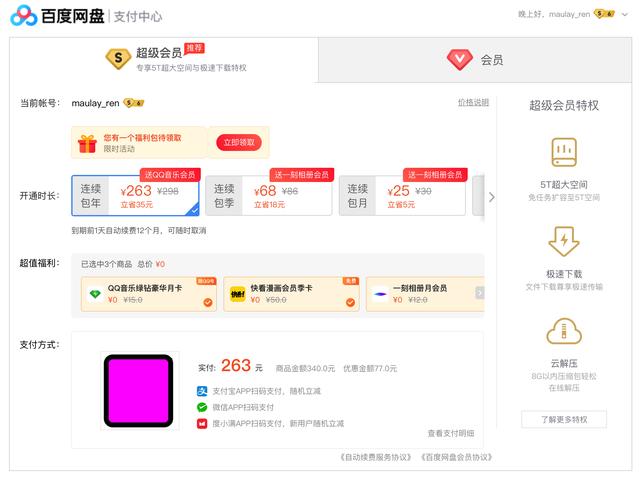This screenshot has height=480, width=640.
Task: Click the 极速下载 lightning download icon
Action: (x=564, y=241)
